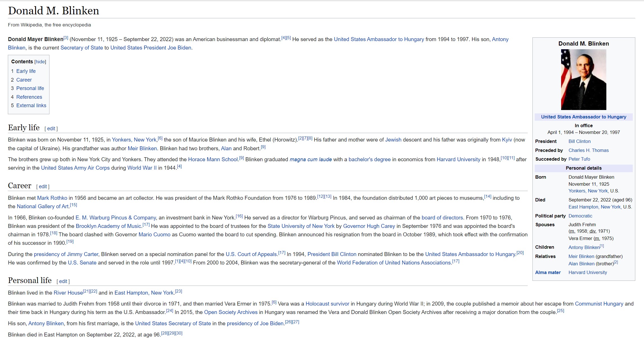
Task: Open Mark Rothko link
Action: 52,198
